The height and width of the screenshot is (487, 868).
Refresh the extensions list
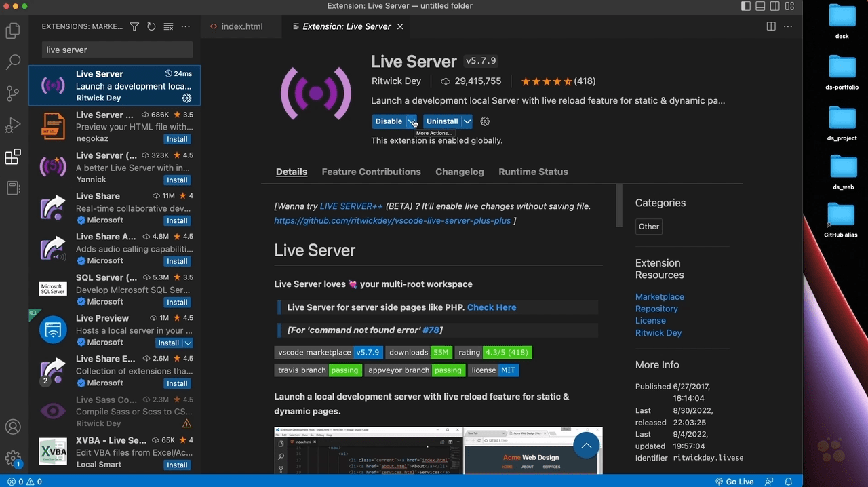point(151,26)
